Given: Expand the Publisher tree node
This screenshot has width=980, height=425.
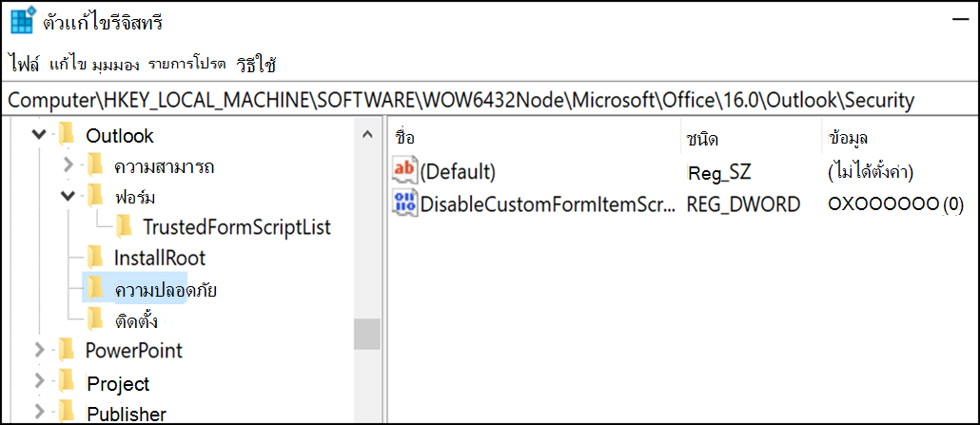Looking at the screenshot, I should [39, 412].
